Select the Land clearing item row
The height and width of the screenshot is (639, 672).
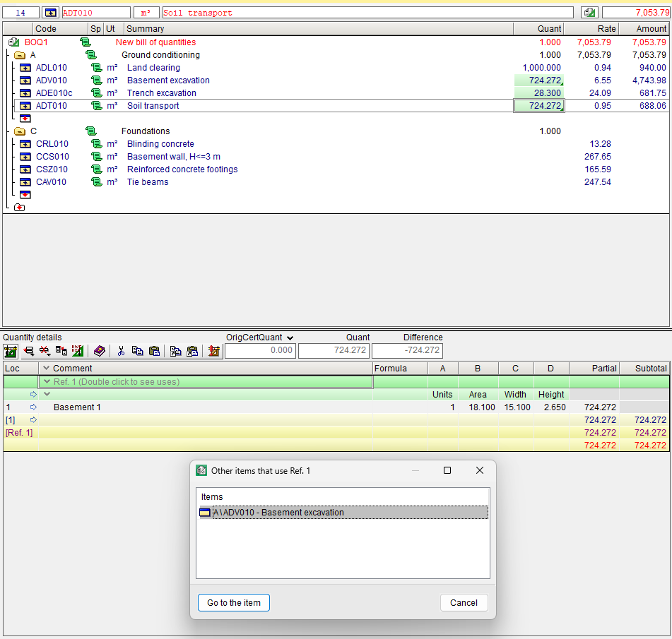point(341,68)
